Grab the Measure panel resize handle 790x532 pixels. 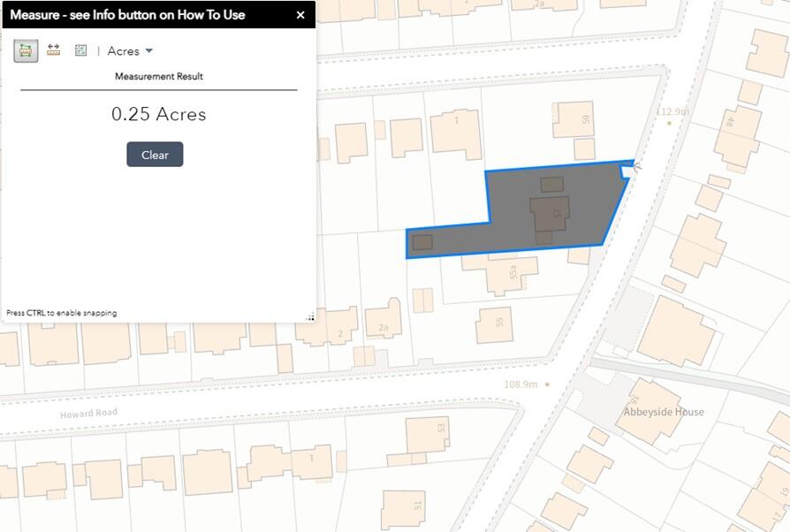tap(310, 317)
